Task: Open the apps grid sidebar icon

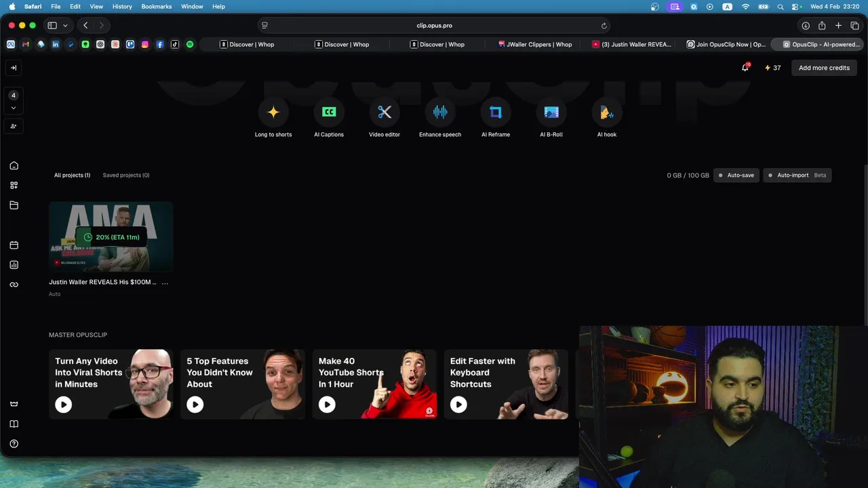Action: 14,185
